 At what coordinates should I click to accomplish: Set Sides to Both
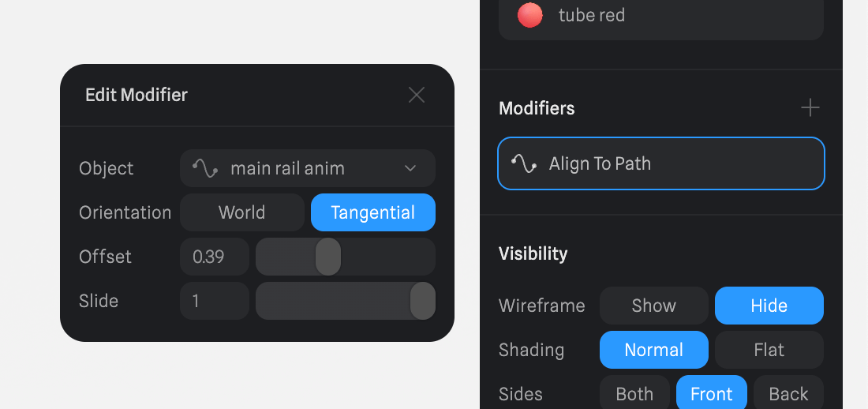point(634,393)
